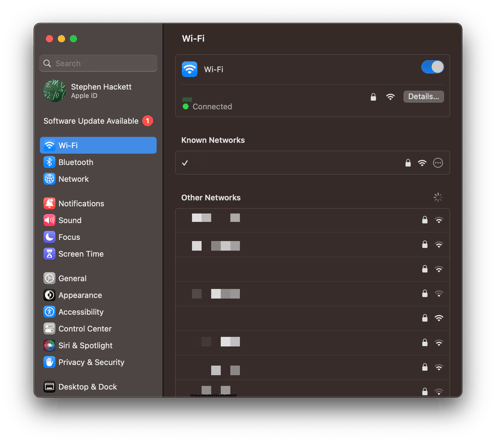Screen dimensions: 496x442
Task: Click the Accessibility icon
Action: 49,312
